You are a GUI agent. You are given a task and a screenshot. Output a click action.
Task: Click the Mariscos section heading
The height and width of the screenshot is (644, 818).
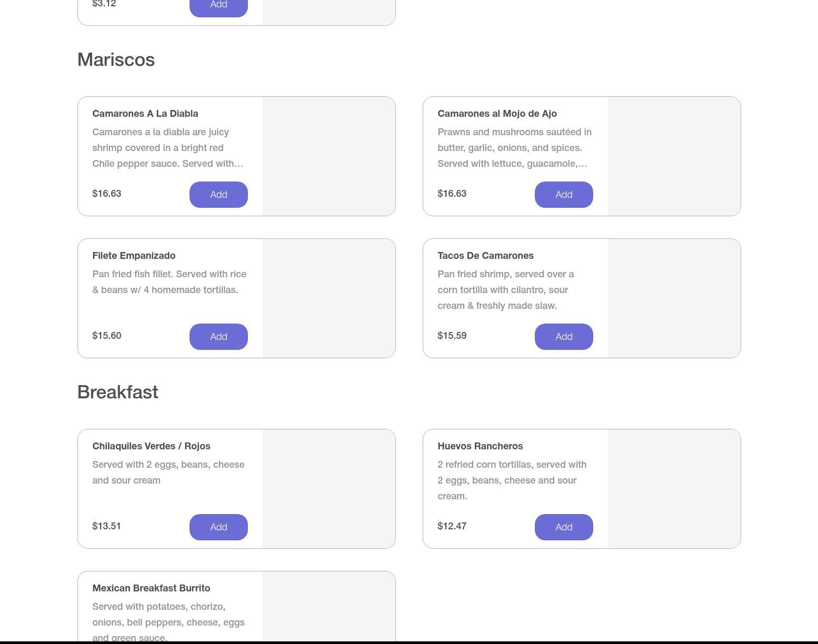(x=116, y=59)
